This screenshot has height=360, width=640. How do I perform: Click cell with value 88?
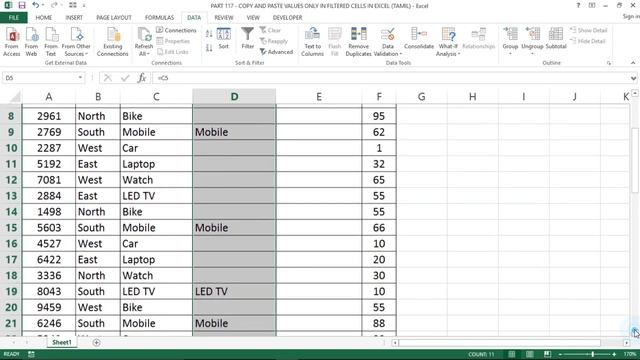point(379,323)
